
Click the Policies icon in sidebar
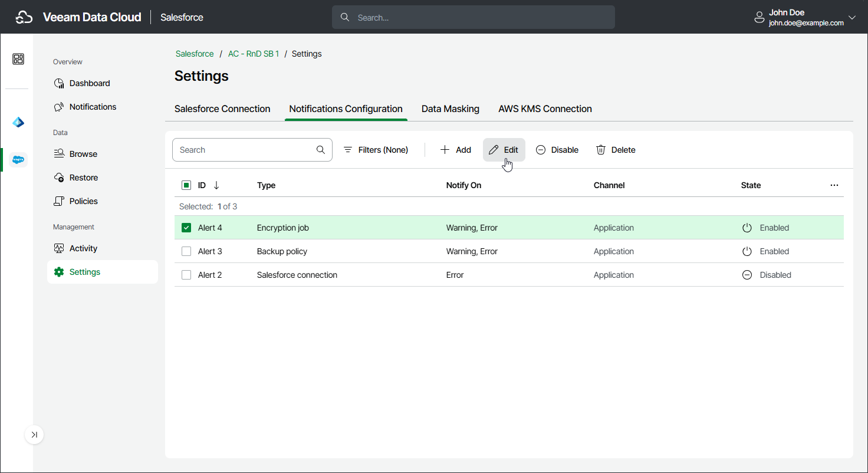[x=59, y=201]
